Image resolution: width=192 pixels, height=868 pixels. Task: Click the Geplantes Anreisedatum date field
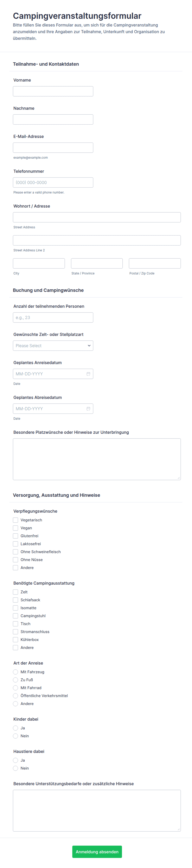tap(53, 374)
